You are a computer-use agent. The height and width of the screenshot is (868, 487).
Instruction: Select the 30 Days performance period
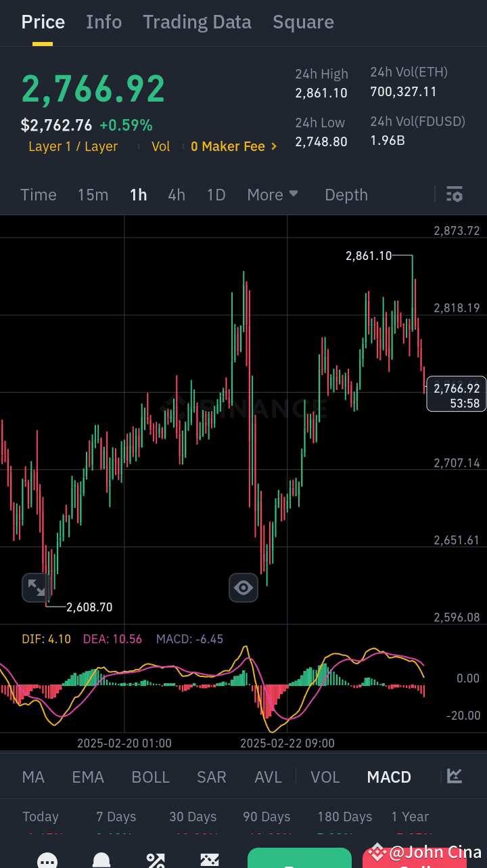193,817
